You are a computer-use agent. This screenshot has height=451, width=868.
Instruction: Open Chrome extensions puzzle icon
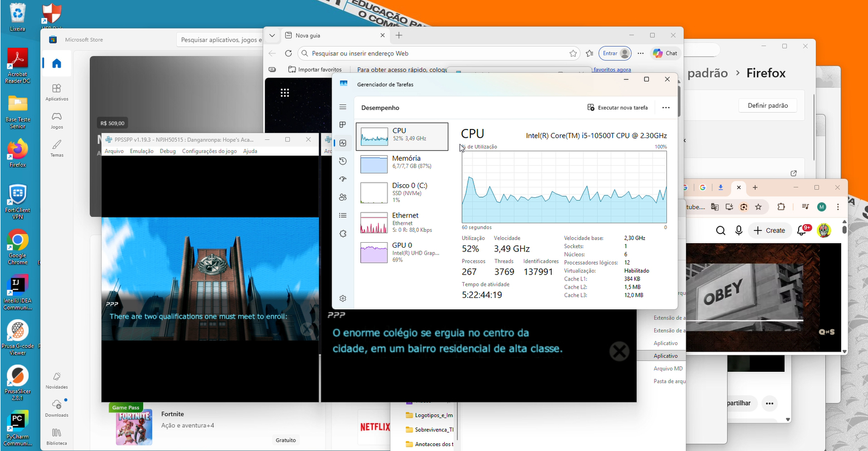[781, 207]
